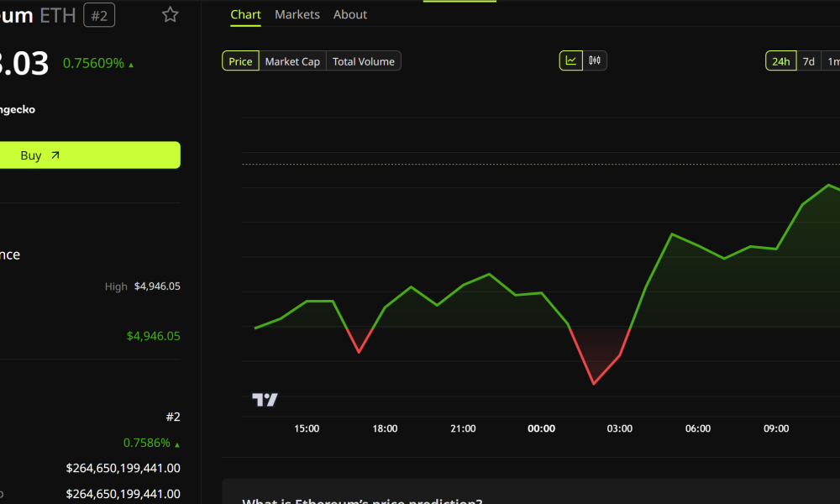Select the Price chart metric

point(240,61)
